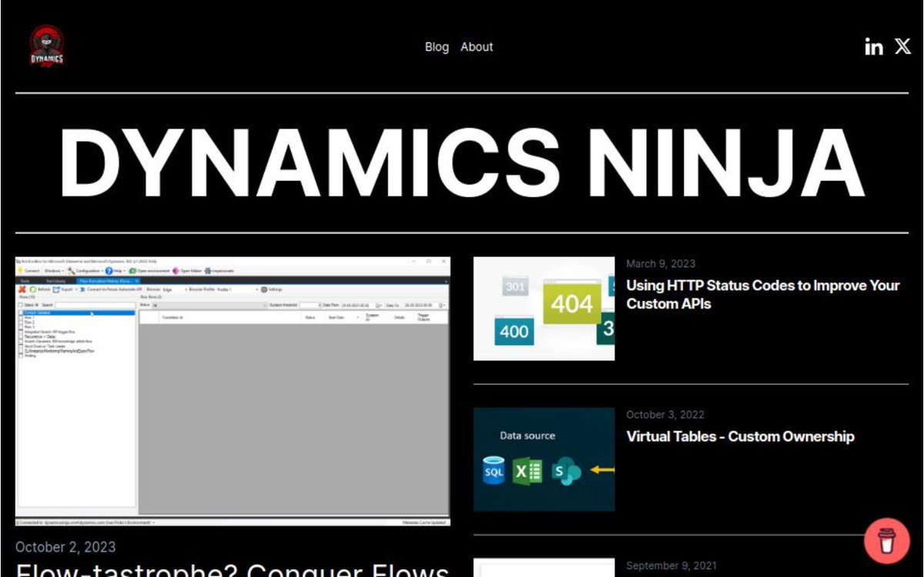Open the Blog menu item

pos(437,47)
